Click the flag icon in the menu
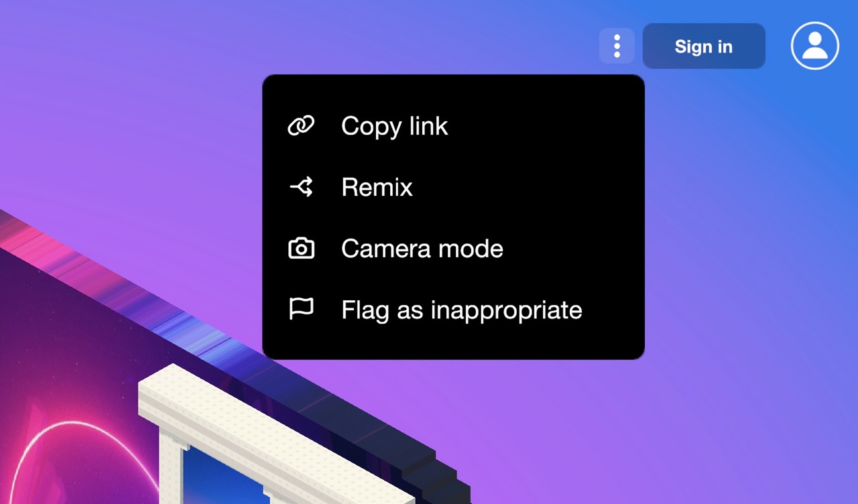Screen dimensions: 858x504 301,310
